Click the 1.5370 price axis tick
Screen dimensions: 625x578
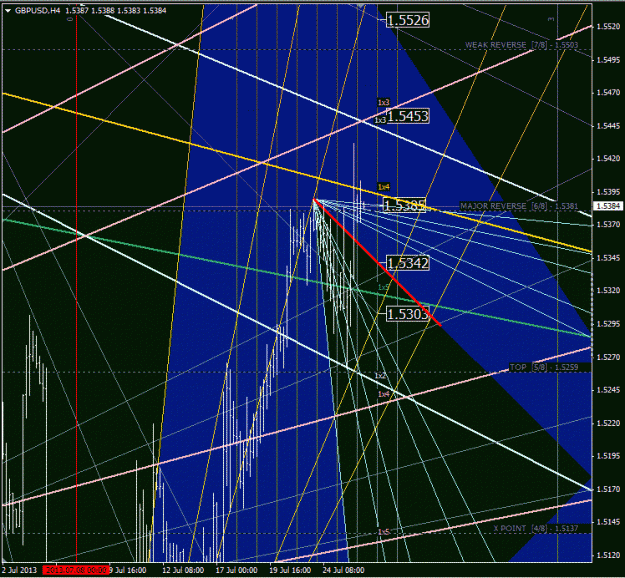point(608,225)
